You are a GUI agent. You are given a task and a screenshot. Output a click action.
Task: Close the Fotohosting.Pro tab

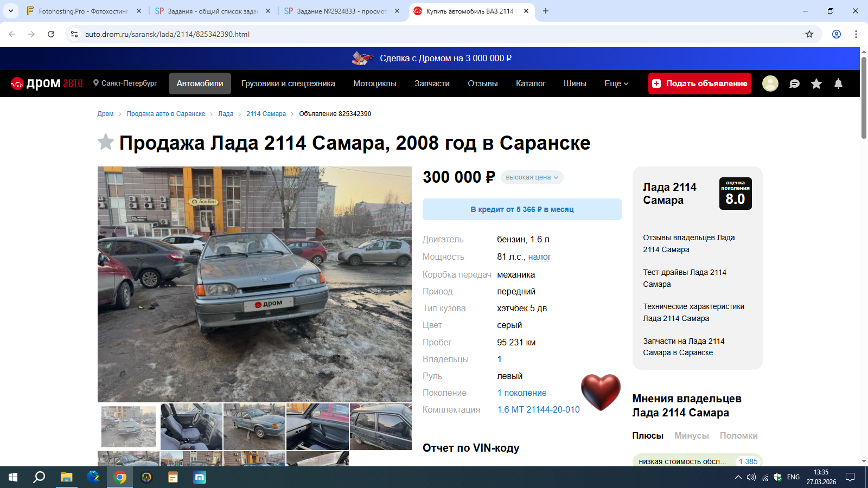[139, 11]
